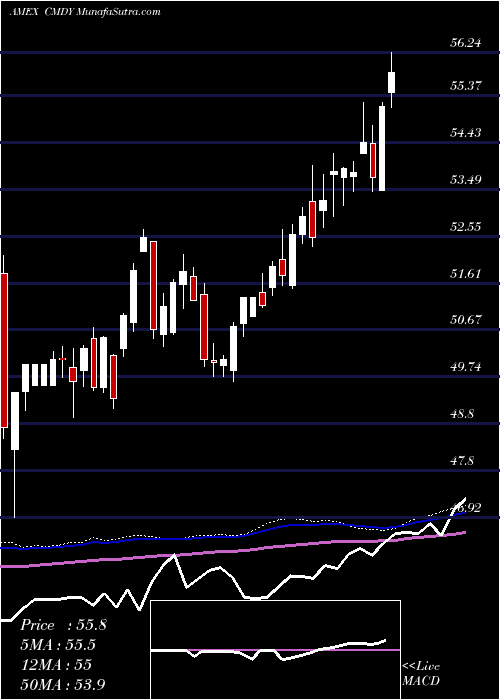Screen dimensions: 500x700
Task: Click the 52.55 price axis label
Action: tap(465, 226)
